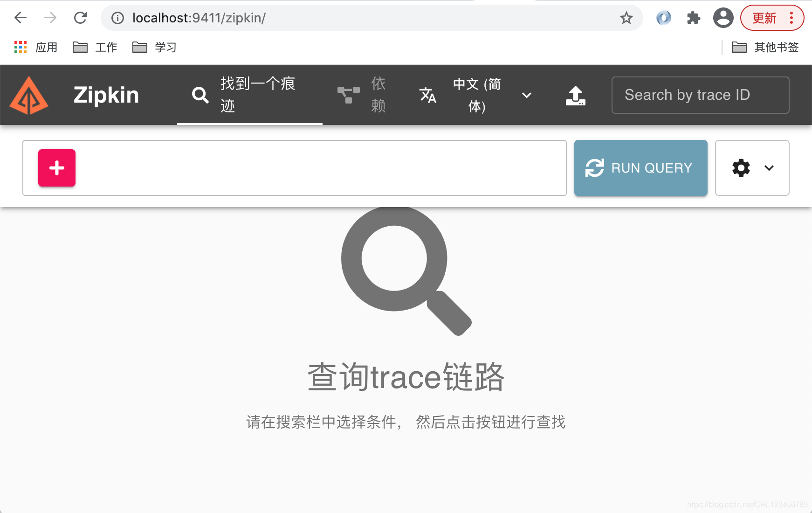
Task: Click inside the search criteria bar
Action: (295, 168)
